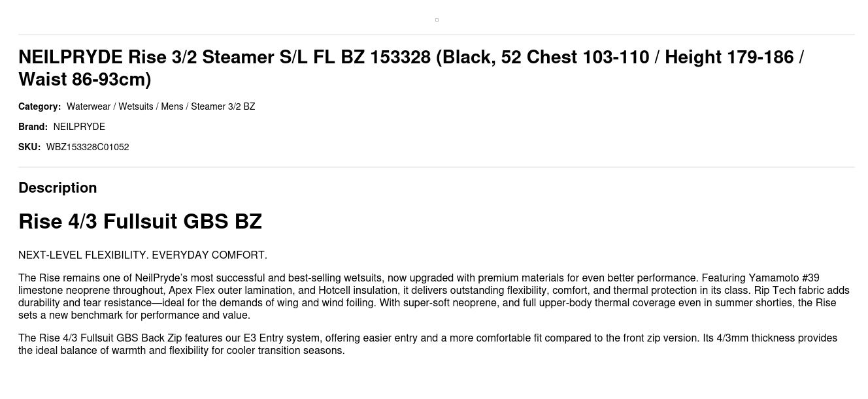Click the "Rise 4/3 Fullsuit GBS BZ" heading
868x399 pixels.
(140, 221)
